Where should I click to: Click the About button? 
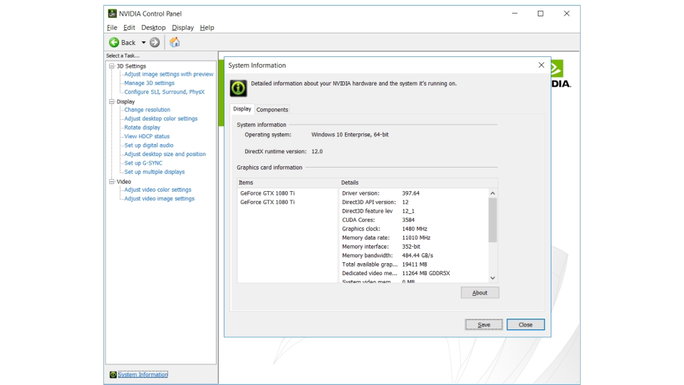pyautogui.click(x=480, y=293)
